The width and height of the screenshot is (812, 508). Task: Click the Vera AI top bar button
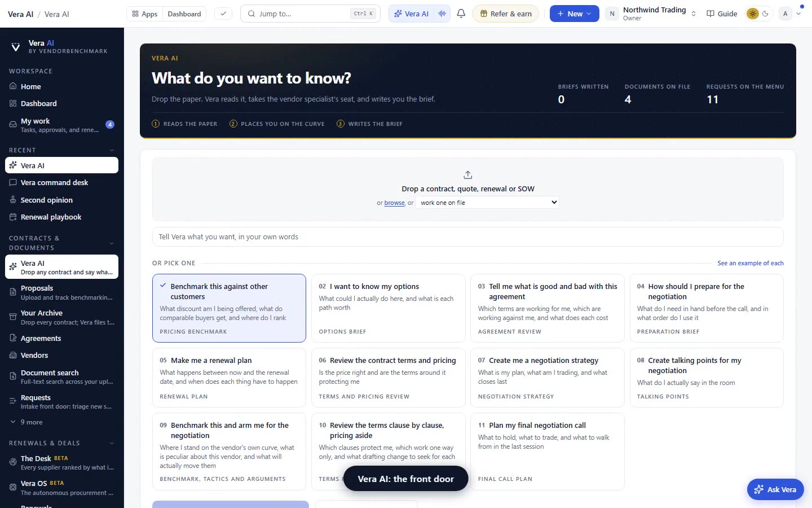(412, 14)
